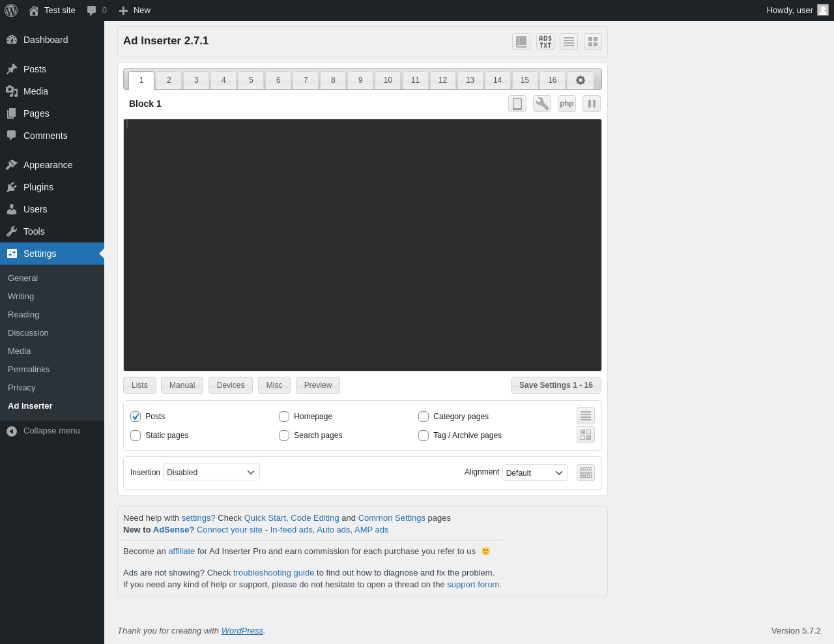Click the tablet device icon for Block 1
This screenshot has width=834, height=644.
tap(517, 104)
